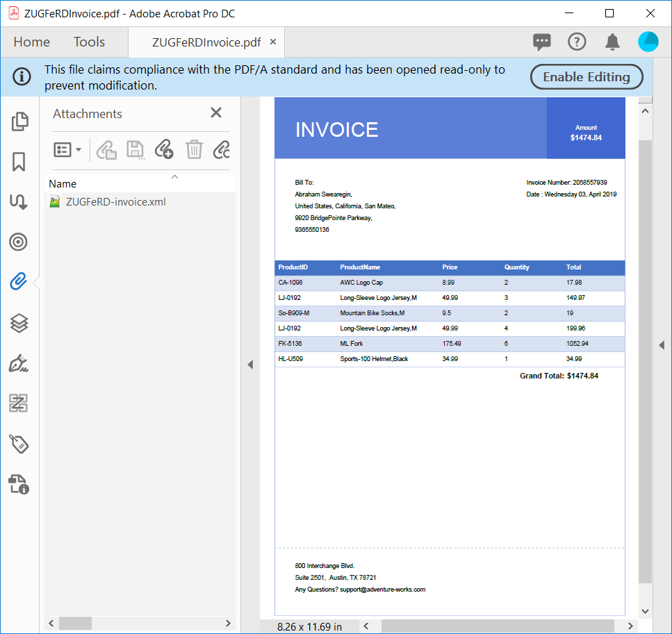Screen dimensions: 672x634
Task: Expand the right tools pane arrow
Action: [x=662, y=345]
